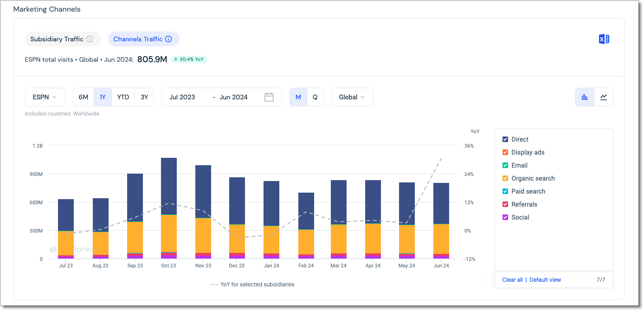The width and height of the screenshot is (644, 311).
Task: Export chart data to Excel
Action: click(604, 39)
